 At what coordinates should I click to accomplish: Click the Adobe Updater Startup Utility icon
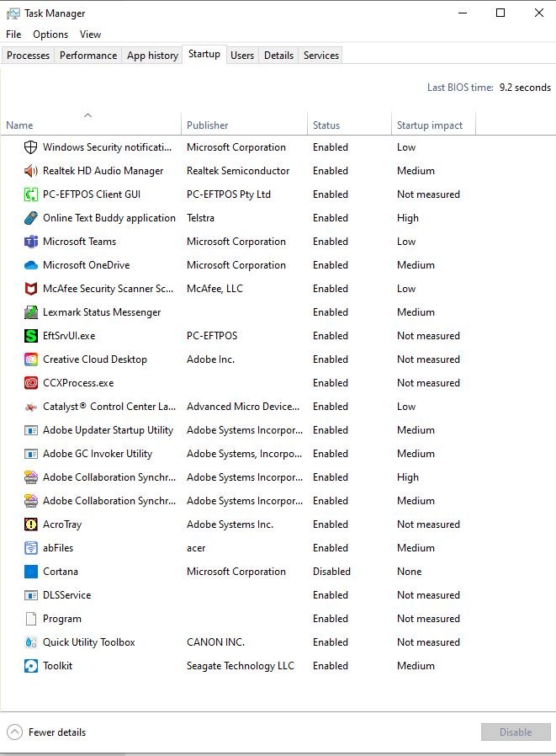(31, 430)
